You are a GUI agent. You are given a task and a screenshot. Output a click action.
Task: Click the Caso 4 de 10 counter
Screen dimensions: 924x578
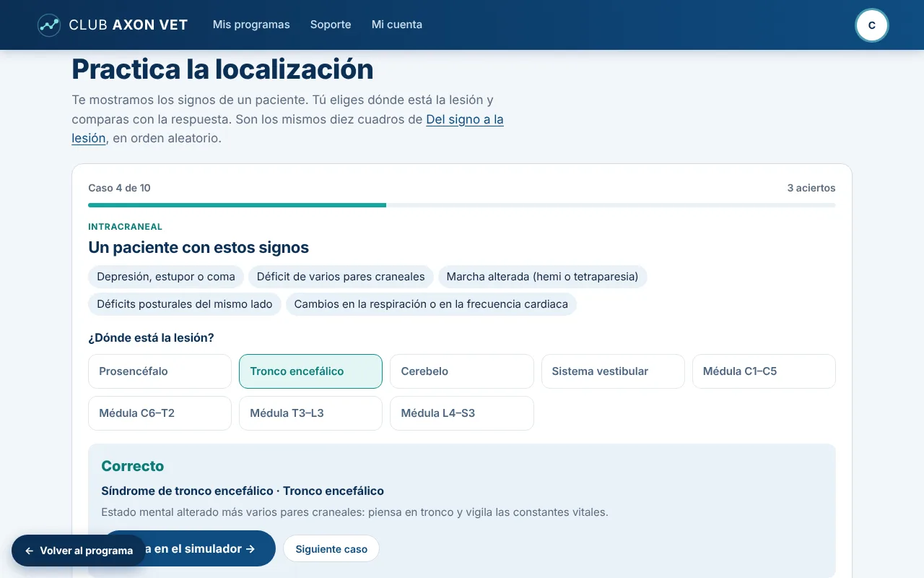pyautogui.click(x=120, y=188)
